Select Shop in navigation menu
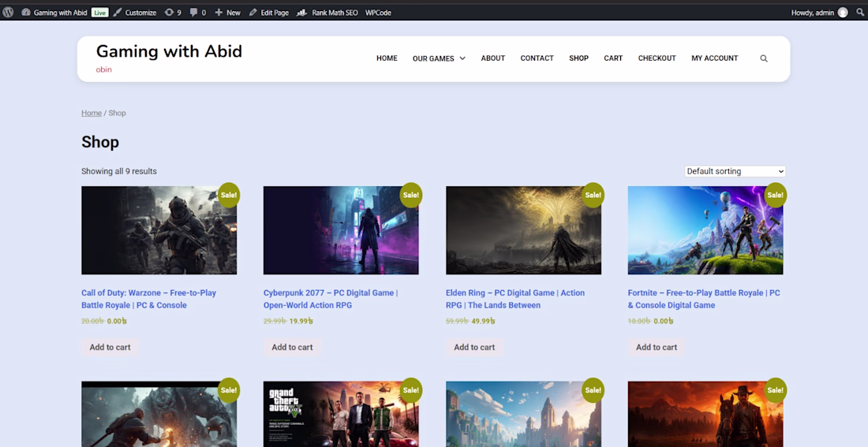This screenshot has height=447, width=868. click(578, 58)
